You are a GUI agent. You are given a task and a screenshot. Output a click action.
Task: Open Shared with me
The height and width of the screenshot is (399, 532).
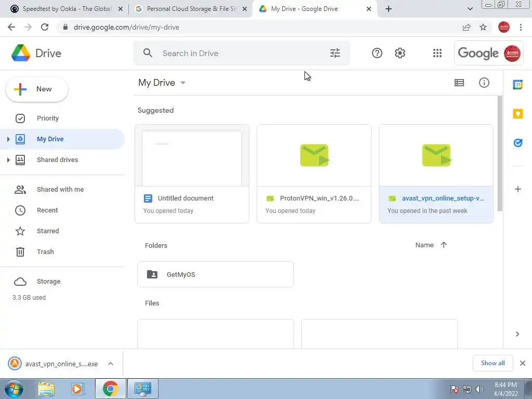pyautogui.click(x=62, y=189)
